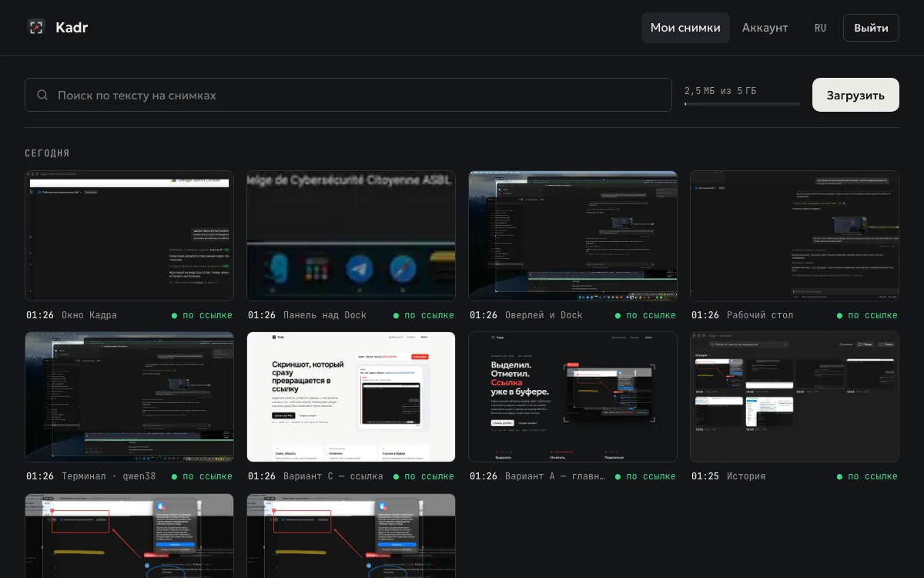This screenshot has height=578, width=924.
Task: Click по ссылке status for Терминал · qwen38
Action: tap(202, 476)
